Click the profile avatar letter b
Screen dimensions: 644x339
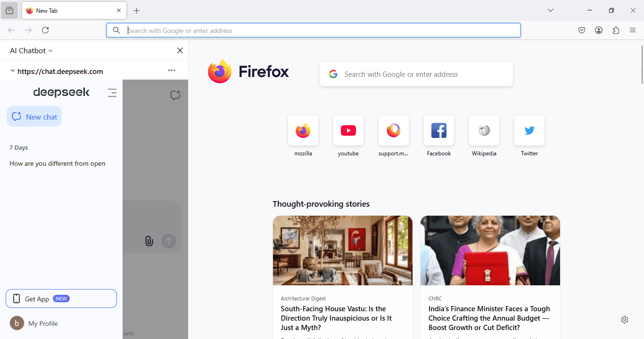(x=17, y=323)
